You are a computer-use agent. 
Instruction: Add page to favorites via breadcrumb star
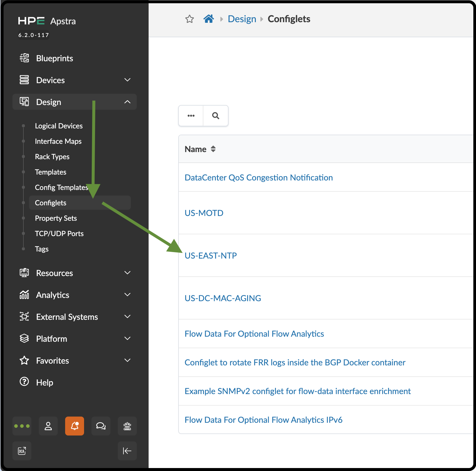(189, 19)
